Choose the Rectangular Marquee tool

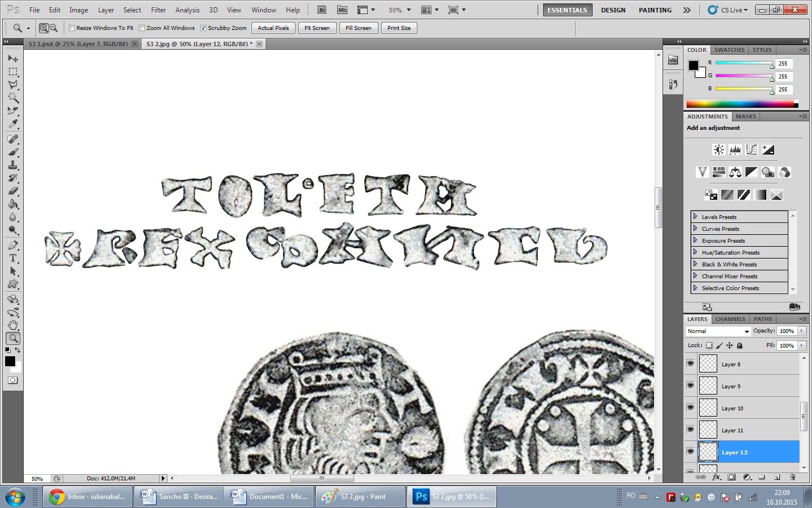point(13,72)
